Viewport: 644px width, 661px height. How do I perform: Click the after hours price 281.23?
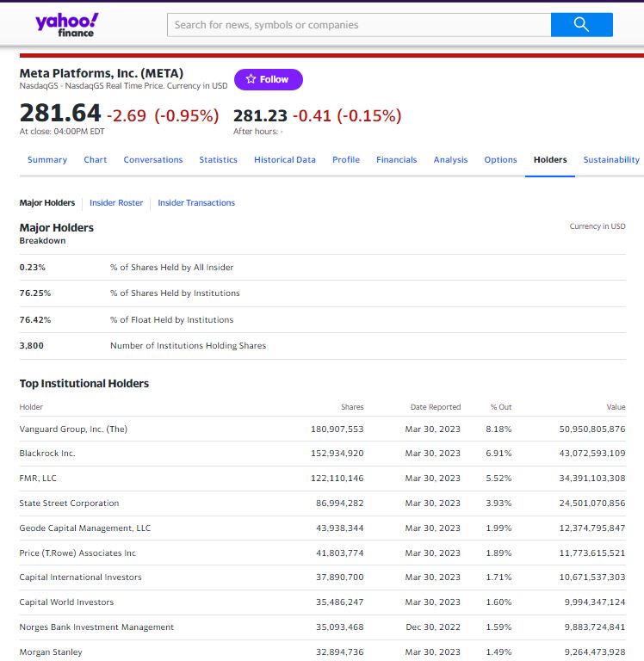[260, 115]
